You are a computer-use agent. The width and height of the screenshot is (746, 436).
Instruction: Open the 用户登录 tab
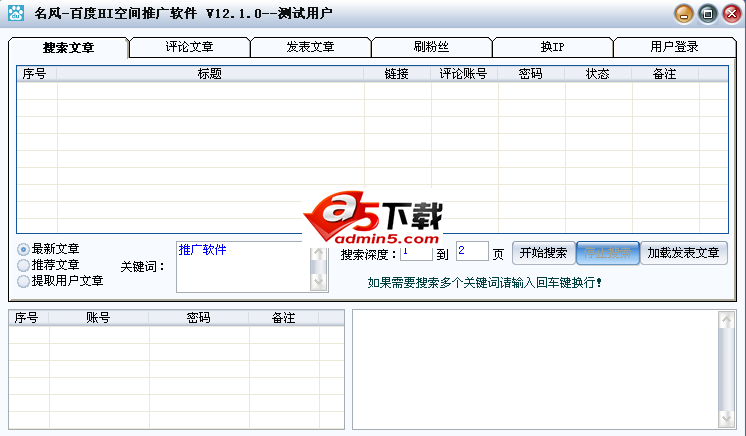click(674, 47)
